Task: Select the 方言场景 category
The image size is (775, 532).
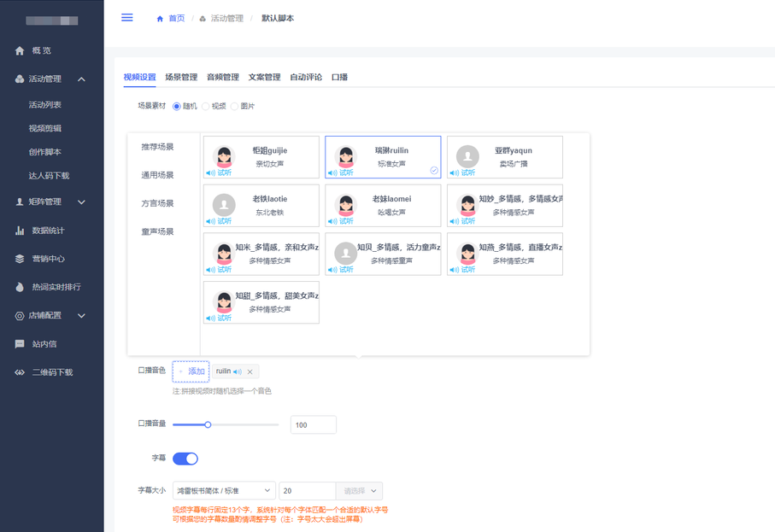Action: 157,203
